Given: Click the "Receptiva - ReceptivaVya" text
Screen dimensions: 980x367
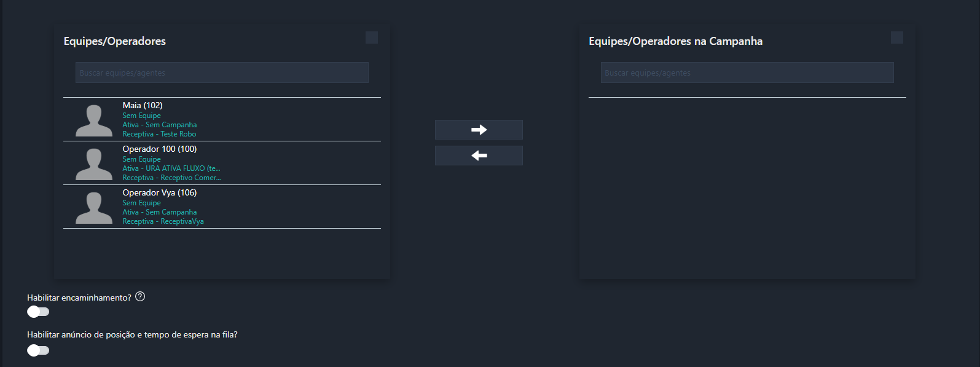Looking at the screenshot, I should click(163, 221).
